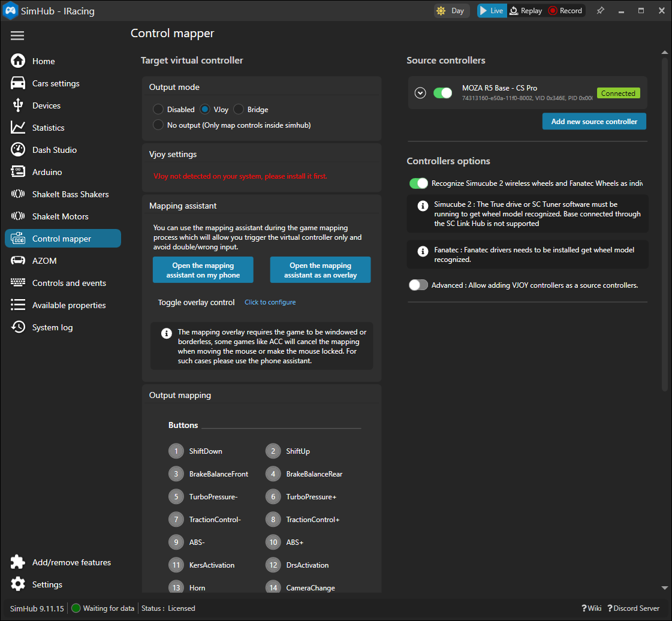This screenshot has width=672, height=621.
Task: Click the Controls and events keyboard icon
Action: 18,282
